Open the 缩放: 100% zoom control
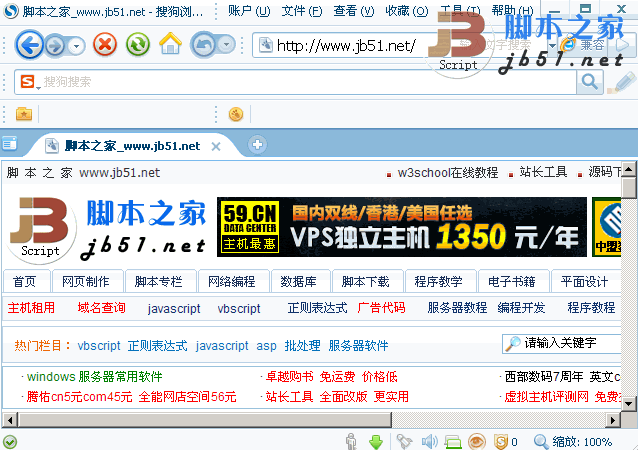638x450 pixels. point(573,442)
